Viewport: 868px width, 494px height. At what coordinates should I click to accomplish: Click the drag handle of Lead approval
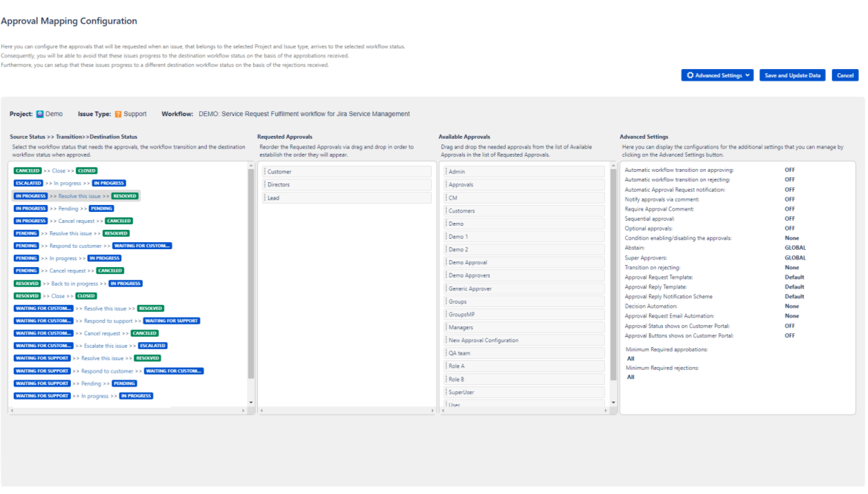(x=265, y=198)
